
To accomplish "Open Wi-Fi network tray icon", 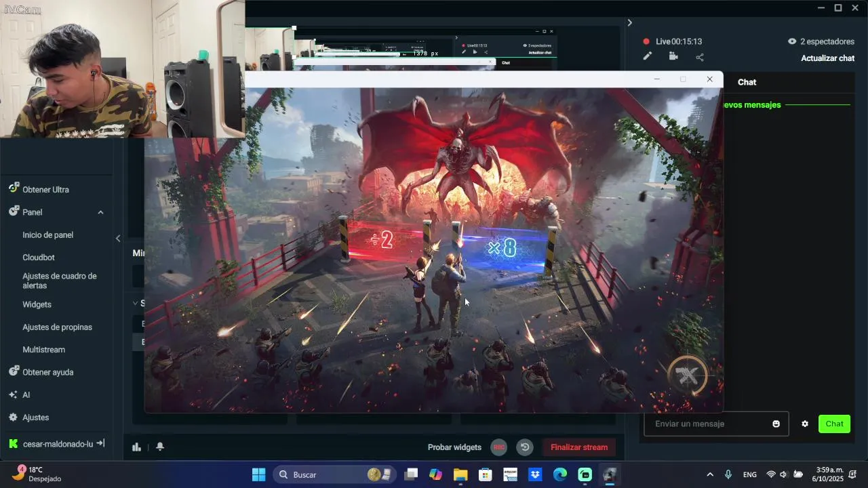I will [770, 474].
